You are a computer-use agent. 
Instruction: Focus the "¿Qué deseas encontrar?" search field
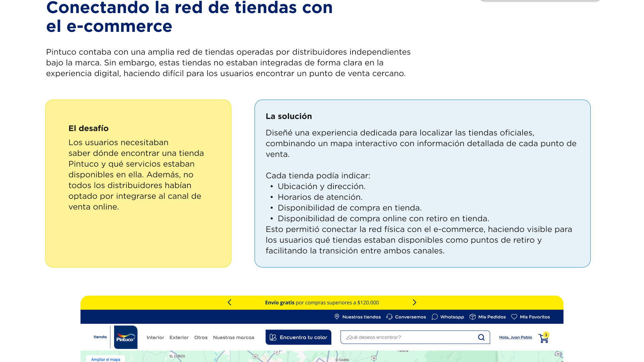(415, 337)
